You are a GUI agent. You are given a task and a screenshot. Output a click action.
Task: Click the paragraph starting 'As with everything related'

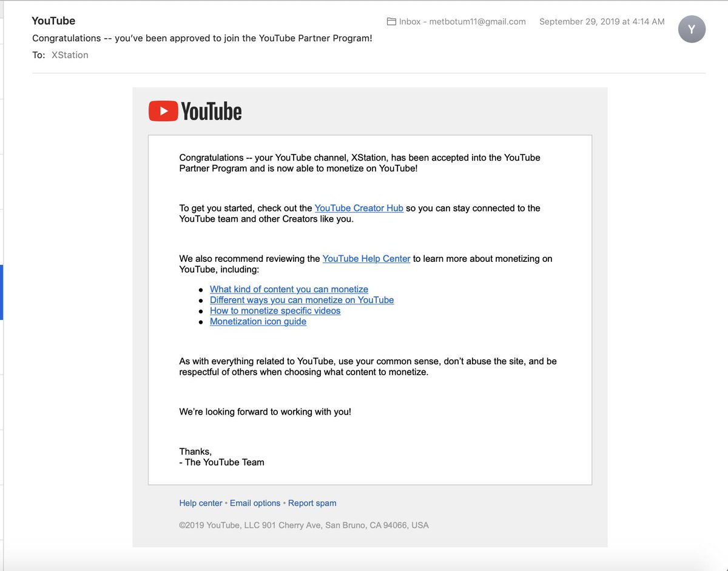tap(368, 367)
